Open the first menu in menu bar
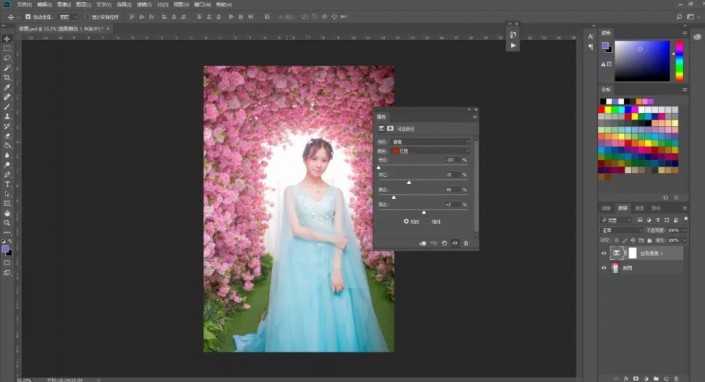The height and width of the screenshot is (382, 705). pyautogui.click(x=25, y=4)
